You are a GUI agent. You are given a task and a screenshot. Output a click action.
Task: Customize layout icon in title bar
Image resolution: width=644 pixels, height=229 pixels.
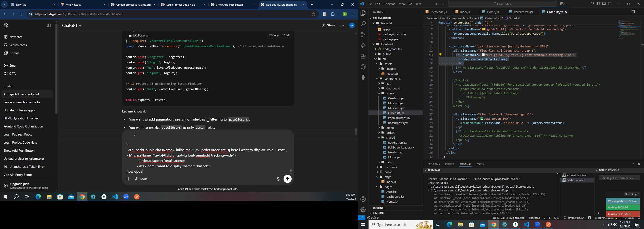point(592,4)
